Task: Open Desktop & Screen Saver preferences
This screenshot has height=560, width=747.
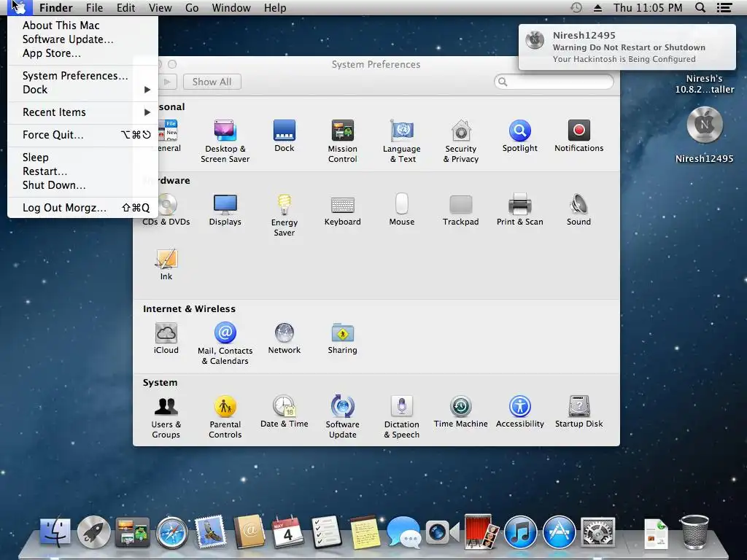Action: click(x=225, y=141)
